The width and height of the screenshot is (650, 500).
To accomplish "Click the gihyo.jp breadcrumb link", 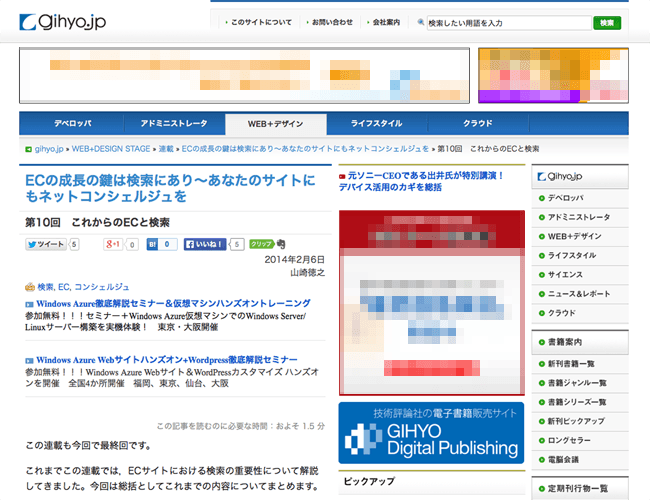I will coord(49,149).
